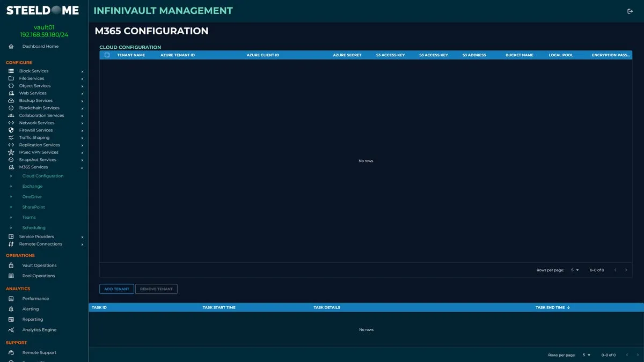
Task: Click the Vault Operations lock icon
Action: 12,265
